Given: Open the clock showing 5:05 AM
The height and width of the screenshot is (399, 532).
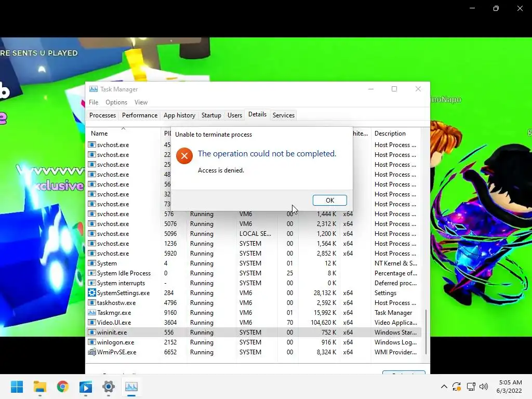Looking at the screenshot, I should pyautogui.click(x=509, y=387).
